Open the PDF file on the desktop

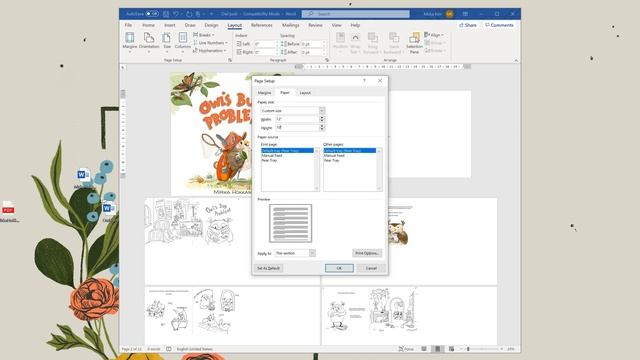(x=8, y=211)
